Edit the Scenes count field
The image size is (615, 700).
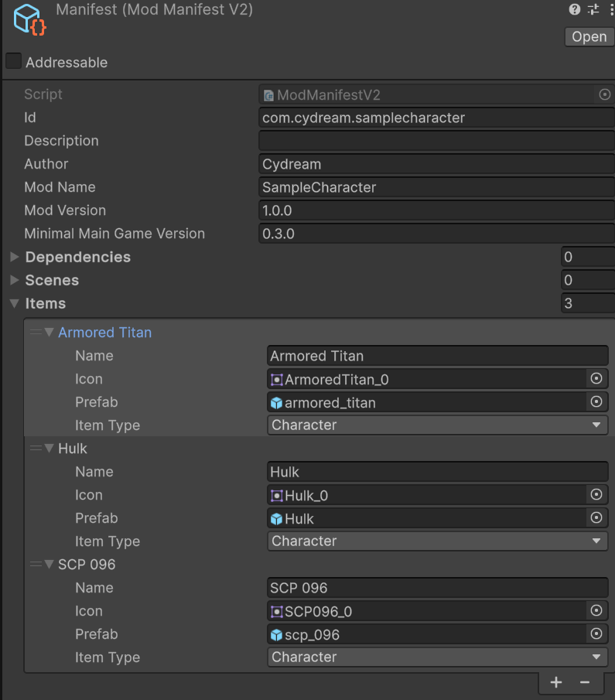(x=588, y=280)
